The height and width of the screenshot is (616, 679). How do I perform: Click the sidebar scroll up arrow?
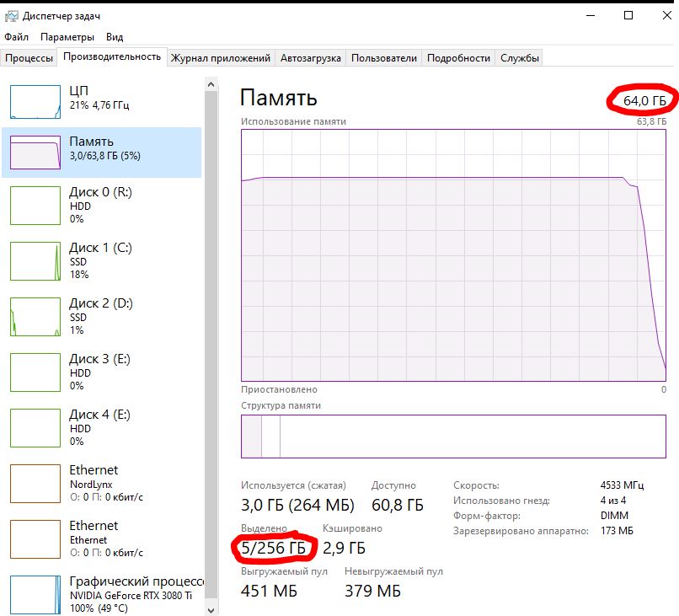click(211, 84)
